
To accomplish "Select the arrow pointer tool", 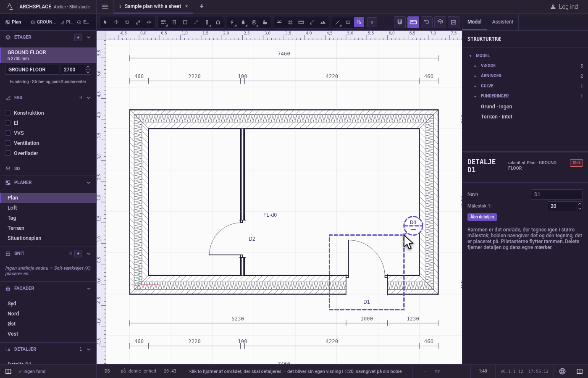I will [x=105, y=22].
